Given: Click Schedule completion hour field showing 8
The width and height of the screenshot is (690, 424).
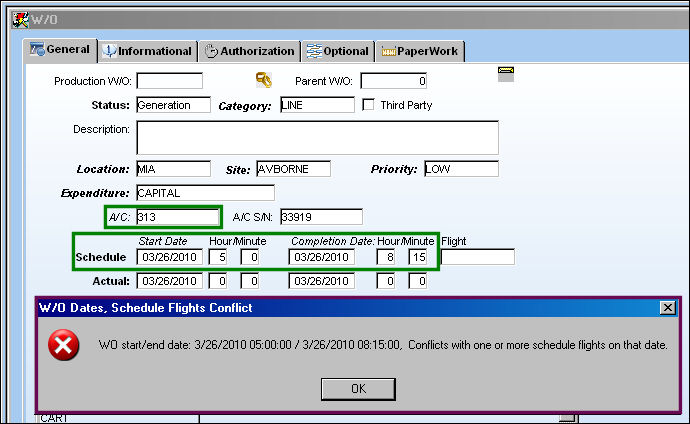Looking at the screenshot, I should tap(385, 257).
